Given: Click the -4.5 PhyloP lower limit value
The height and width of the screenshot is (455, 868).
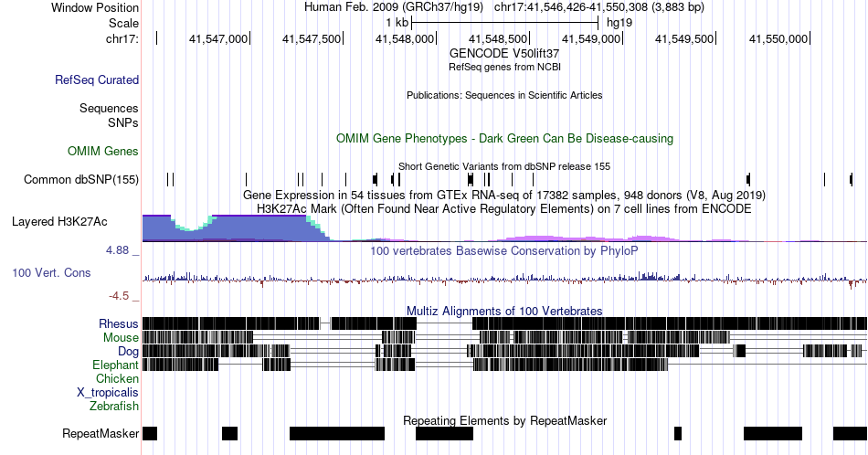Looking at the screenshot, I should [119, 296].
